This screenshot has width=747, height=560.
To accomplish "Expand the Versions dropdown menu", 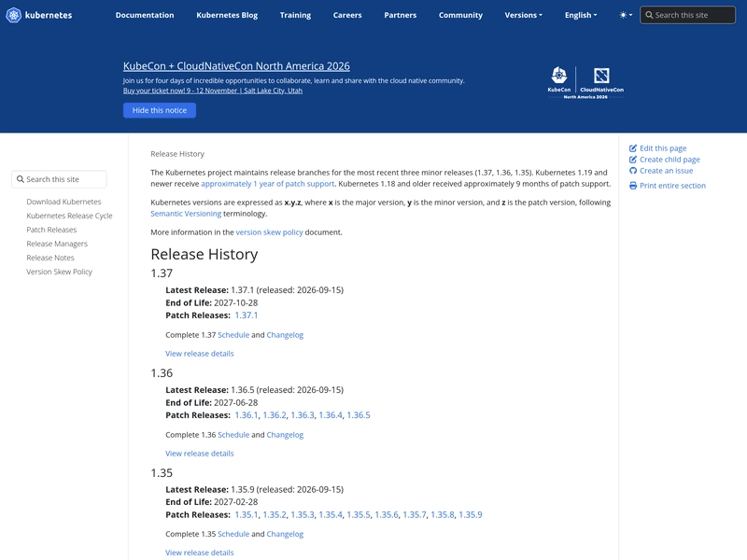I will point(523,15).
